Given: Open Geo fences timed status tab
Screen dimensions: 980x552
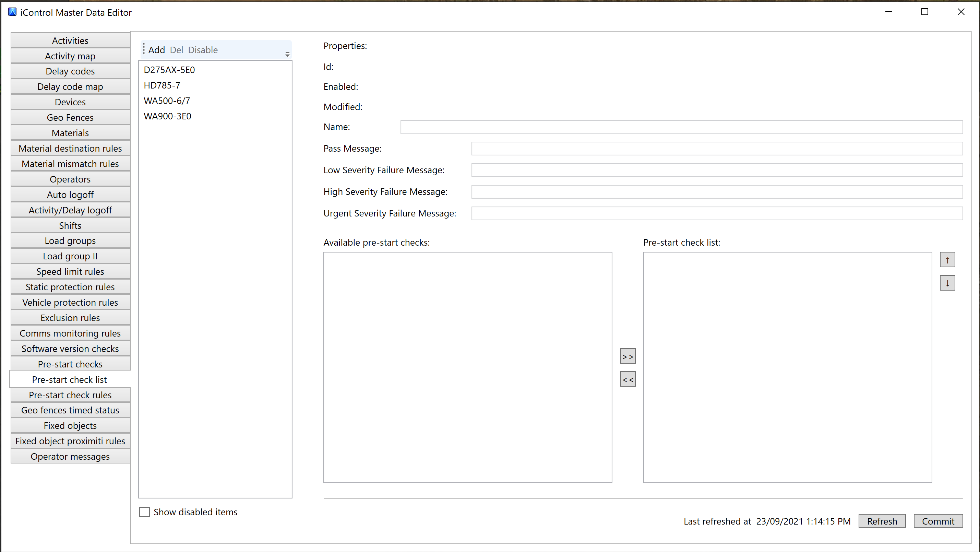Looking at the screenshot, I should (70, 410).
